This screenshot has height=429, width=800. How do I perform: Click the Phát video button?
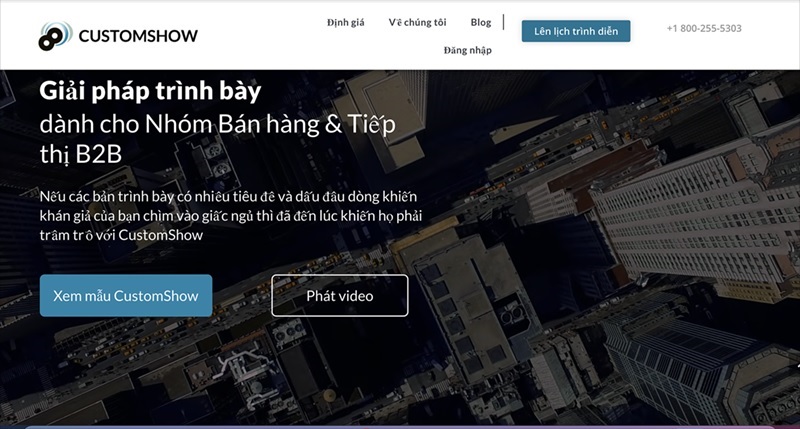point(340,295)
